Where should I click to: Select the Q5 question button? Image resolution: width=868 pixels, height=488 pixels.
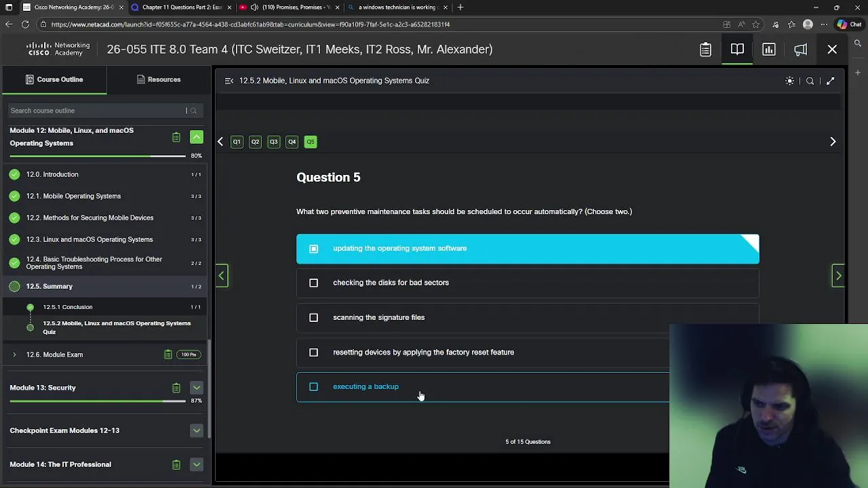311,142
